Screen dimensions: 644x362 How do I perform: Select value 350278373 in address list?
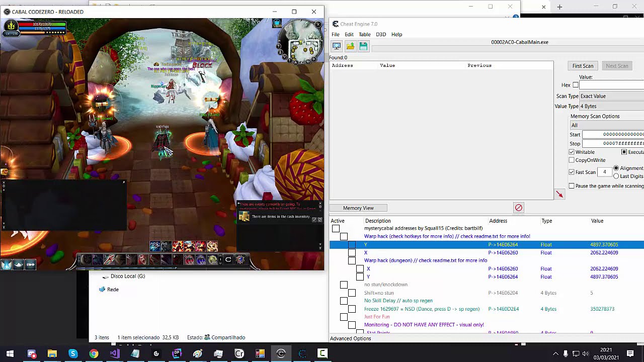(x=602, y=309)
